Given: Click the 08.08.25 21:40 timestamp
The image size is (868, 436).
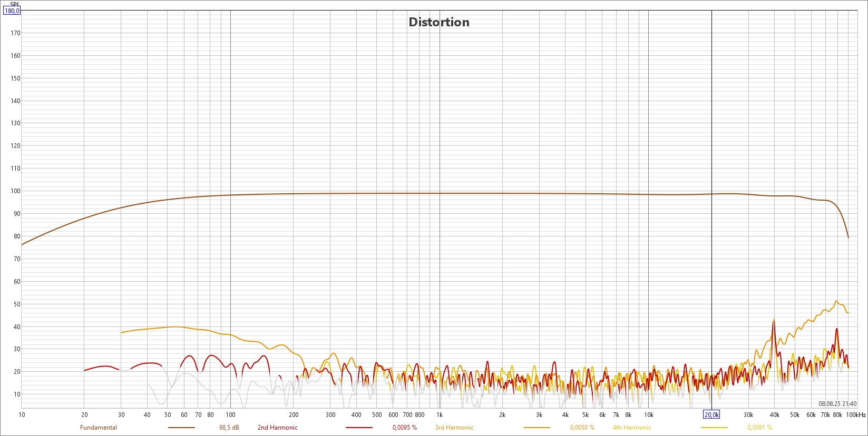Looking at the screenshot, I should point(837,404).
